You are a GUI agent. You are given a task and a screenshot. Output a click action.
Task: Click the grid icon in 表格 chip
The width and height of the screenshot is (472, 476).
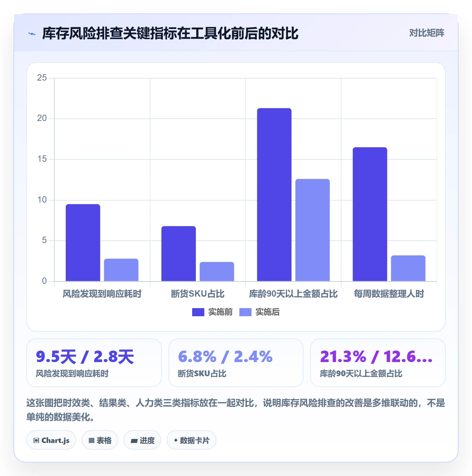[91, 440]
